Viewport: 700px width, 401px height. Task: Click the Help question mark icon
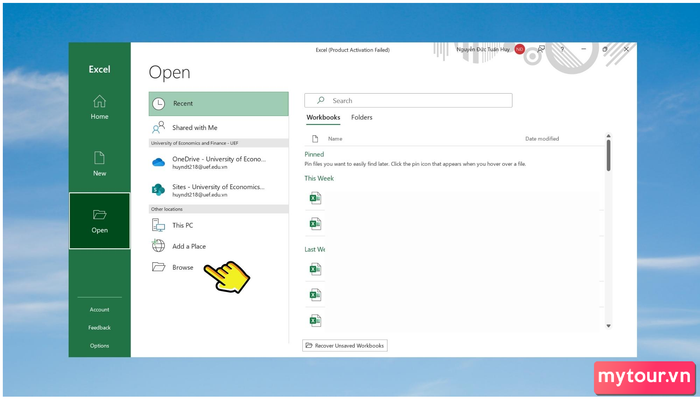click(562, 49)
